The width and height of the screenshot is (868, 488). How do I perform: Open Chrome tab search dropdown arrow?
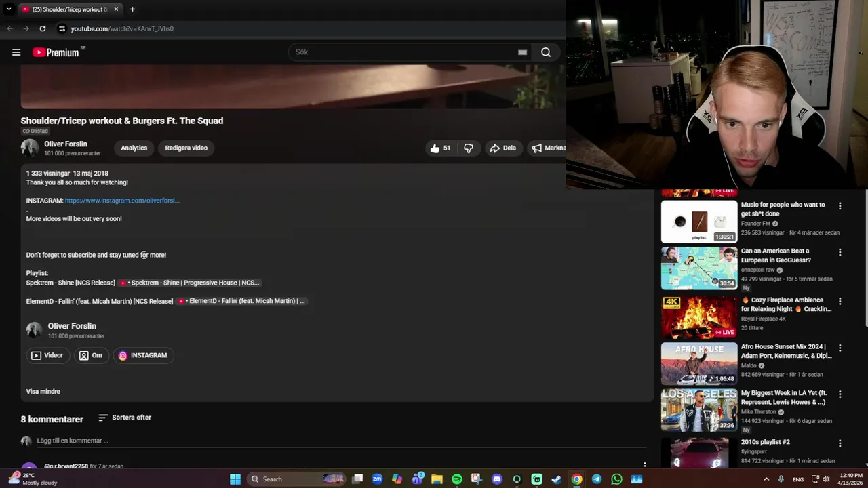tap(9, 9)
